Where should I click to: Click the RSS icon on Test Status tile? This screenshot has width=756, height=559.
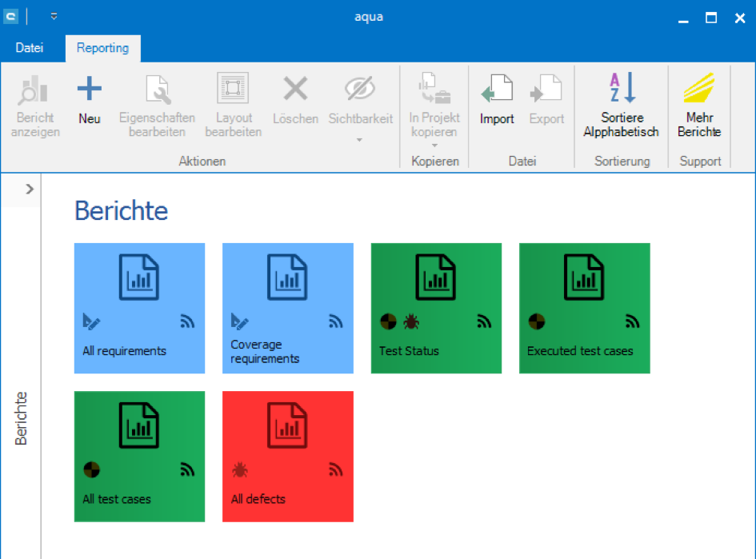tap(484, 321)
